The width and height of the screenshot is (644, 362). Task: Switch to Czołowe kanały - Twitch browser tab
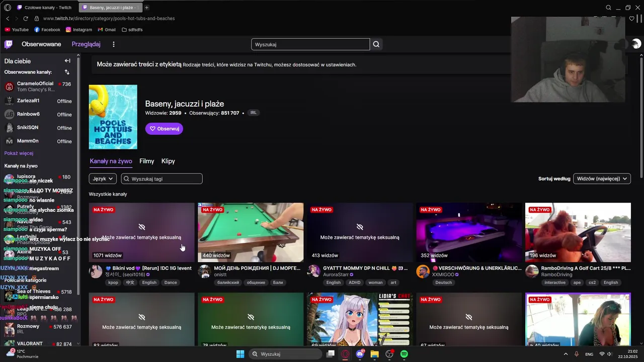tap(46, 8)
